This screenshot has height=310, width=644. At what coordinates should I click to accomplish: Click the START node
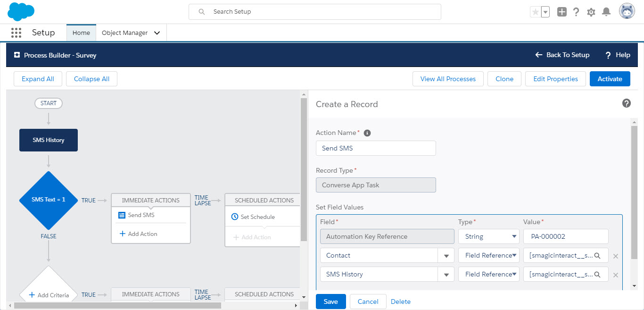click(x=49, y=103)
